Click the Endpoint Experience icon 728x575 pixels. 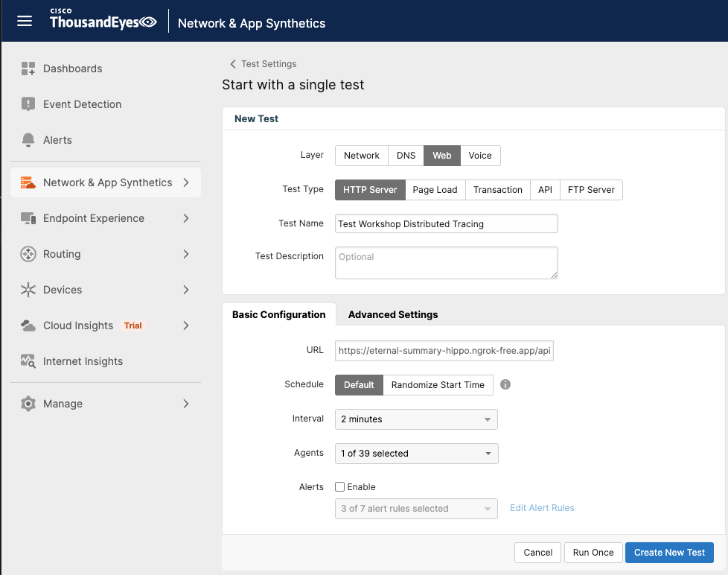[28, 218]
